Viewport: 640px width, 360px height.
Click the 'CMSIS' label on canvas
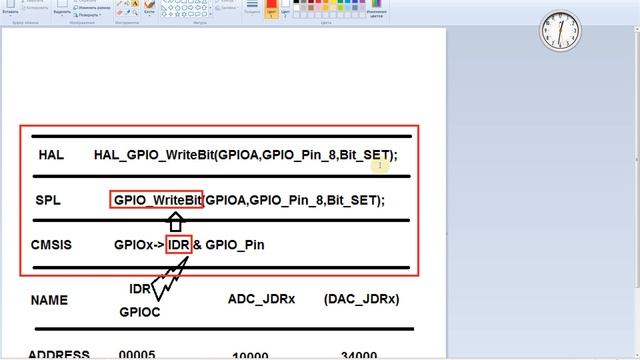point(51,244)
